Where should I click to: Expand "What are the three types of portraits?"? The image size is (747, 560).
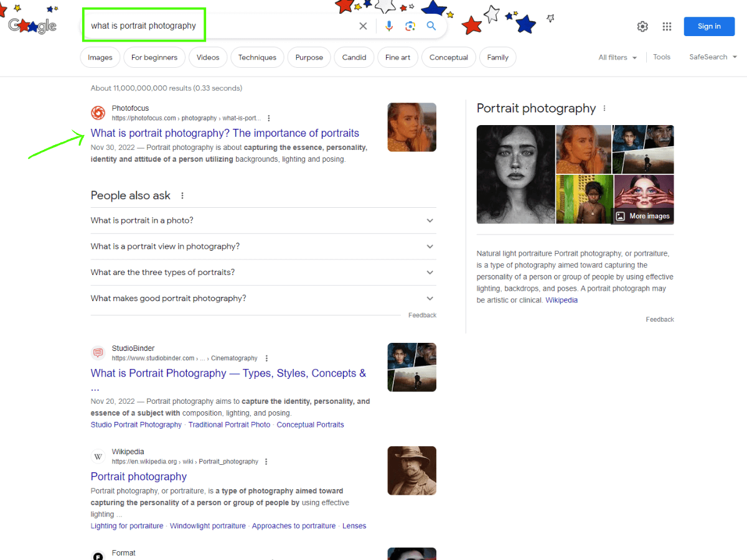pyautogui.click(x=263, y=273)
